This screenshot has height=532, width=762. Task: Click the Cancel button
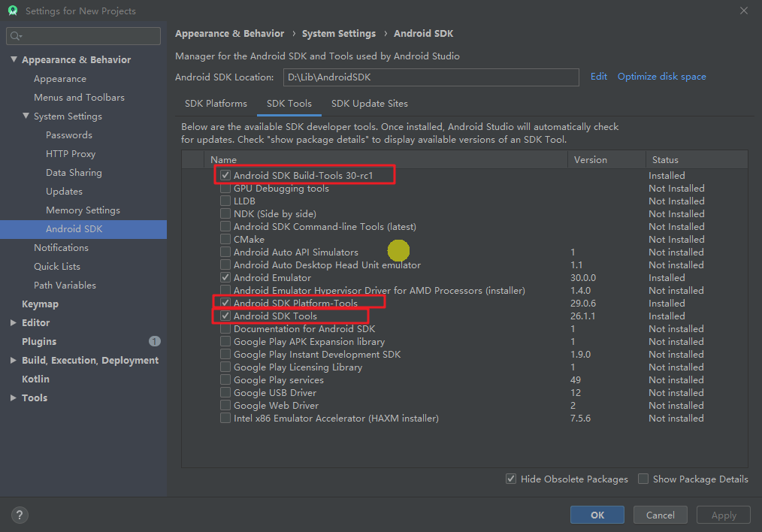coord(661,515)
